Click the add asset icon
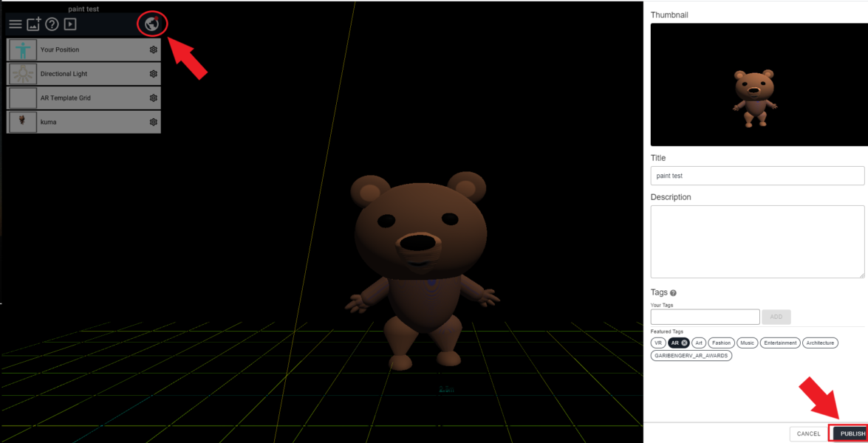This screenshot has width=868, height=443. (x=34, y=24)
